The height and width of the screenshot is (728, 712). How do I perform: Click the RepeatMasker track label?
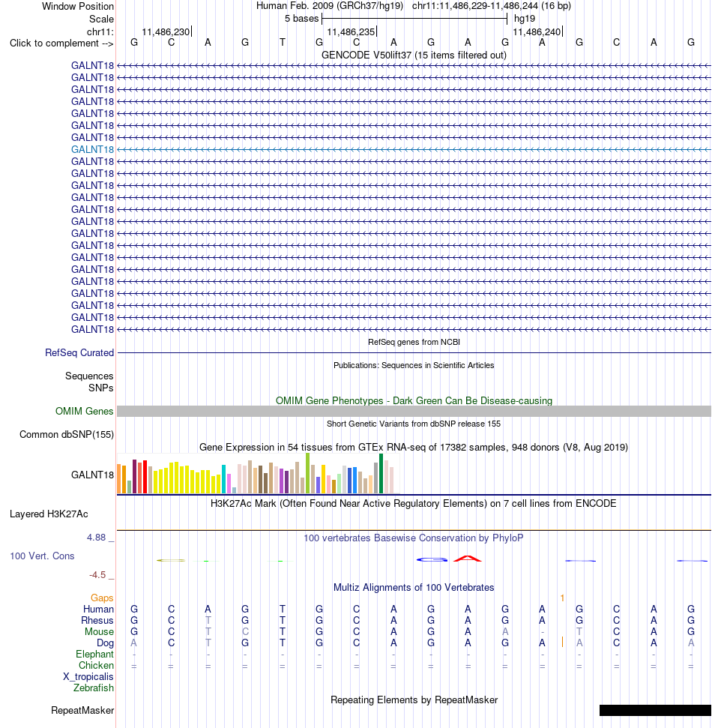[82, 710]
